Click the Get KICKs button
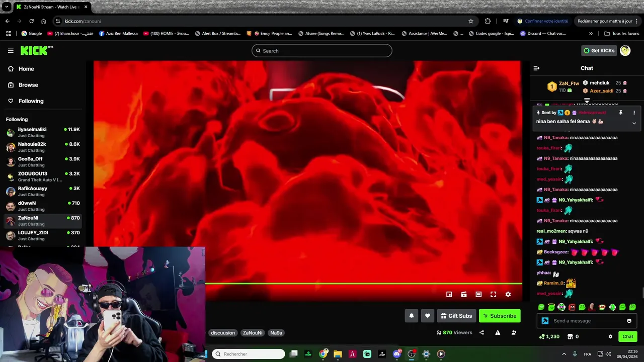644x362 pixels. click(x=599, y=50)
